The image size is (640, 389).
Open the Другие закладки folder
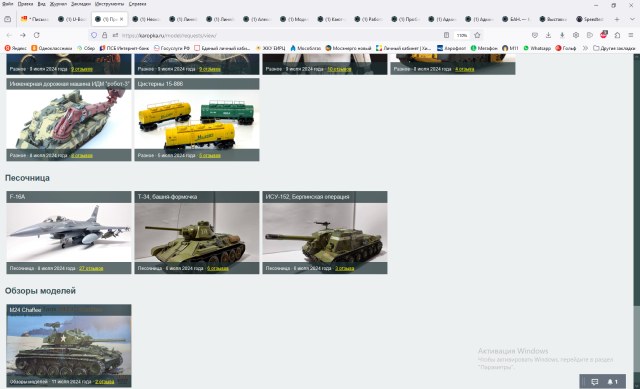[614, 48]
